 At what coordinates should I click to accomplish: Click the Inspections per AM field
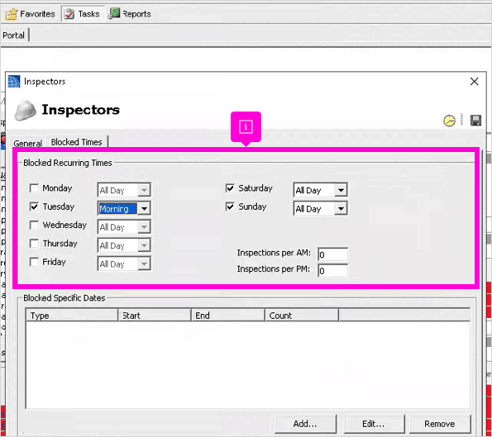(333, 254)
